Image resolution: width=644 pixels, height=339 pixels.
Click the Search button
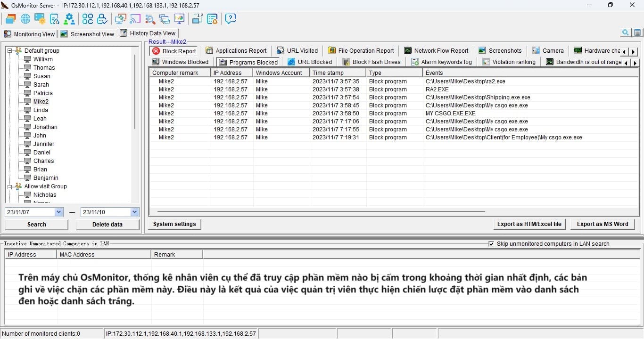tap(36, 225)
